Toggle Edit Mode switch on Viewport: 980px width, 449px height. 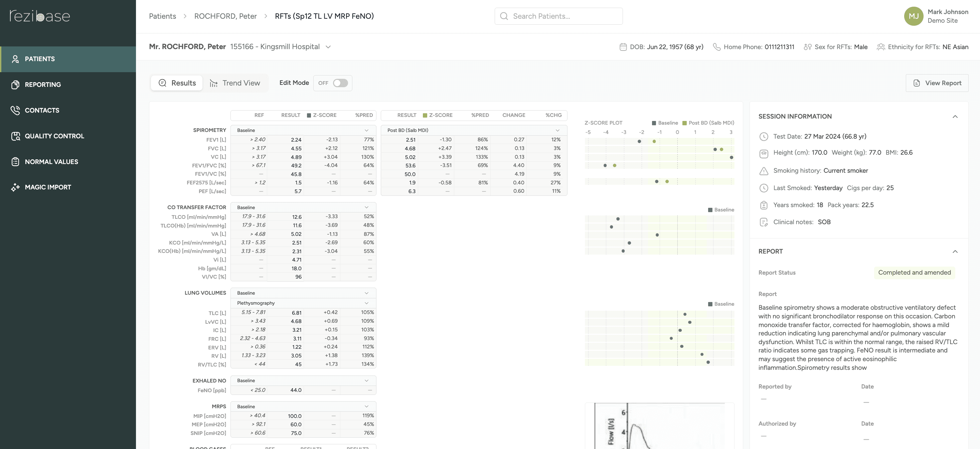(x=340, y=83)
